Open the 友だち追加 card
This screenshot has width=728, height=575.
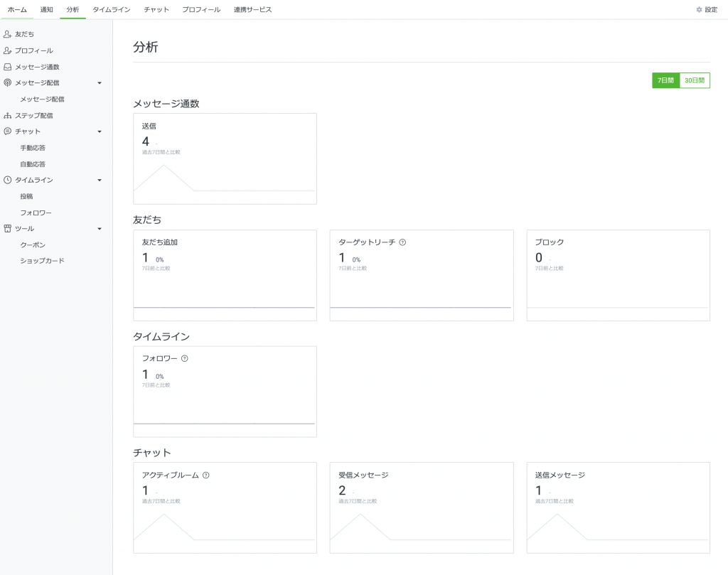225,275
